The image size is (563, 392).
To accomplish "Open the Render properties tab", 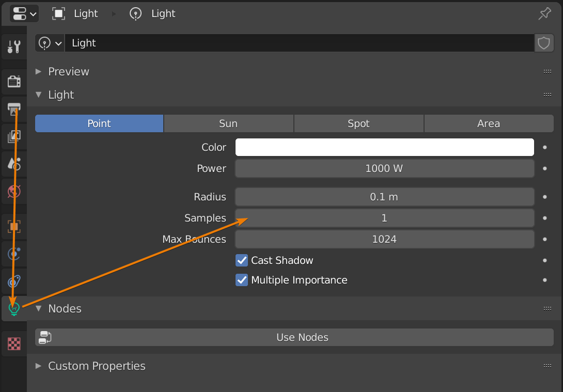I will pos(14,81).
